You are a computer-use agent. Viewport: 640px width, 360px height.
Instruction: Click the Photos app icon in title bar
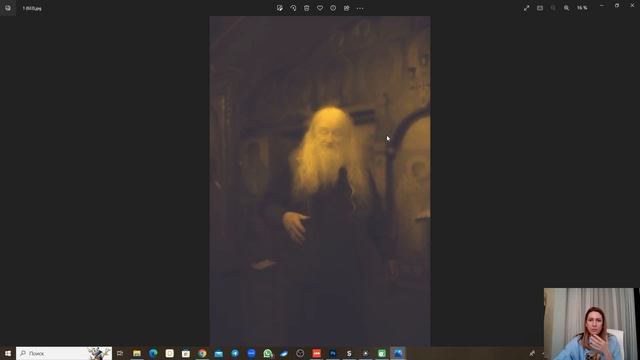click(8, 8)
